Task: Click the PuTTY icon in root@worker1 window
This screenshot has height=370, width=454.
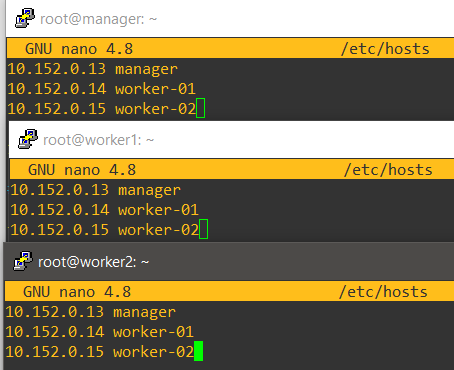Action: [x=28, y=139]
